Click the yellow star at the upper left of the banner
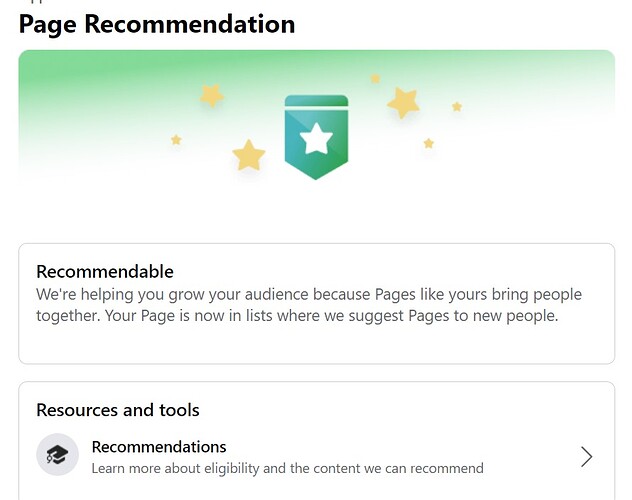The height and width of the screenshot is (500, 632). pyautogui.click(x=212, y=95)
